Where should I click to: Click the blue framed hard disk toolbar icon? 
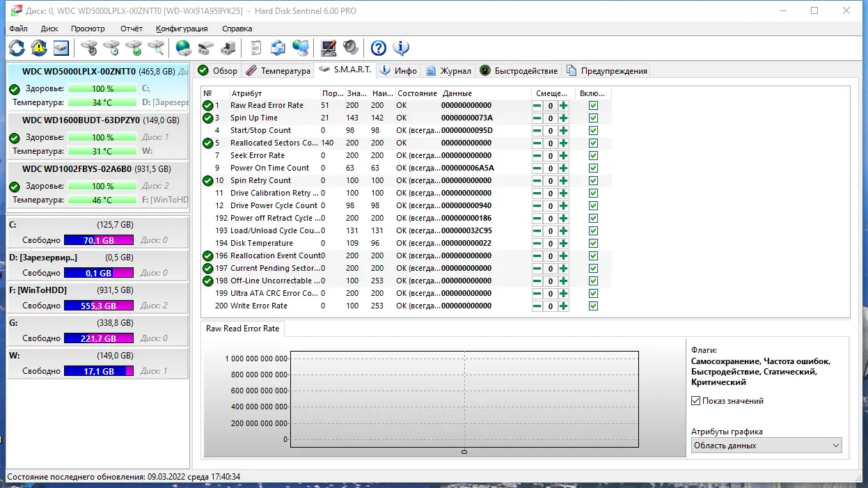pos(62,48)
